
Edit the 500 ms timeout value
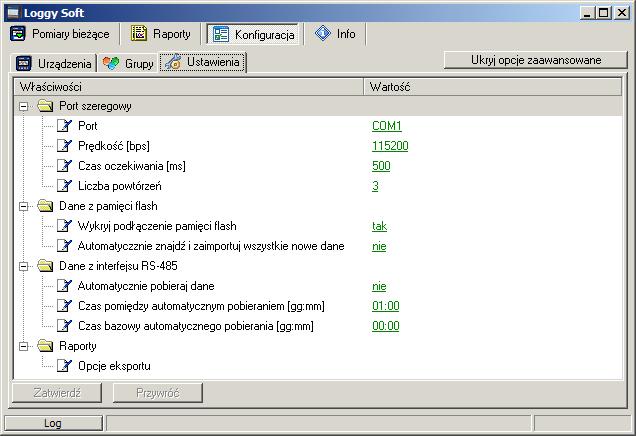[381, 166]
